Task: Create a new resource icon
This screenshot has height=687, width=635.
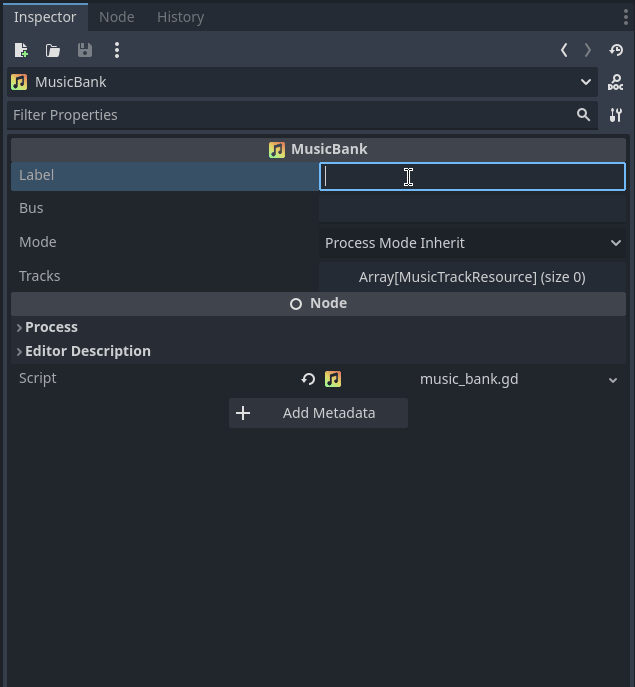Action: coord(21,50)
